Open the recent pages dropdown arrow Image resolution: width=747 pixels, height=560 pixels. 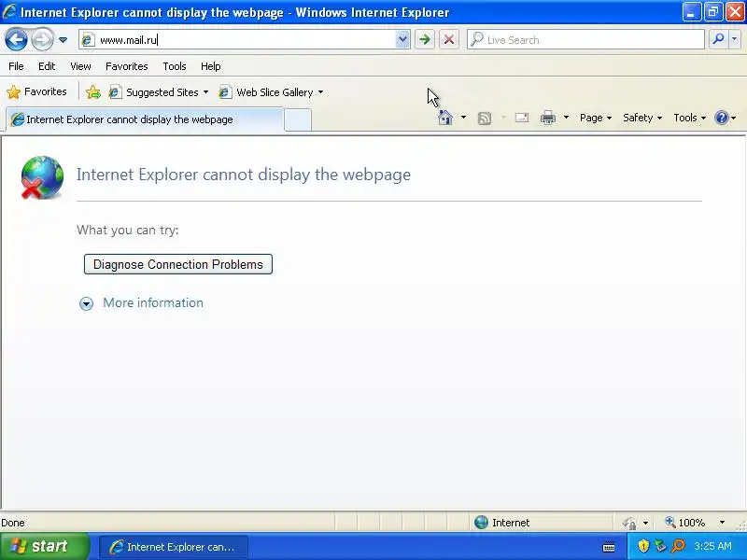point(63,40)
